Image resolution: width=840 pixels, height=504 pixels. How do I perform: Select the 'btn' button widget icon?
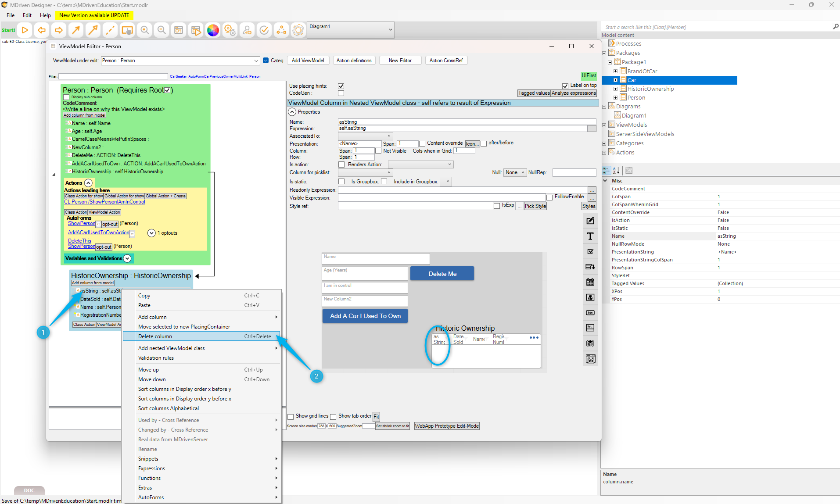click(x=590, y=313)
